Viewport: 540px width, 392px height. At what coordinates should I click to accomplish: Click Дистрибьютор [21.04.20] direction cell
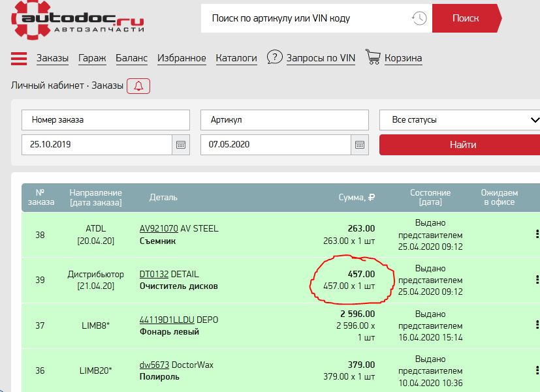96,280
